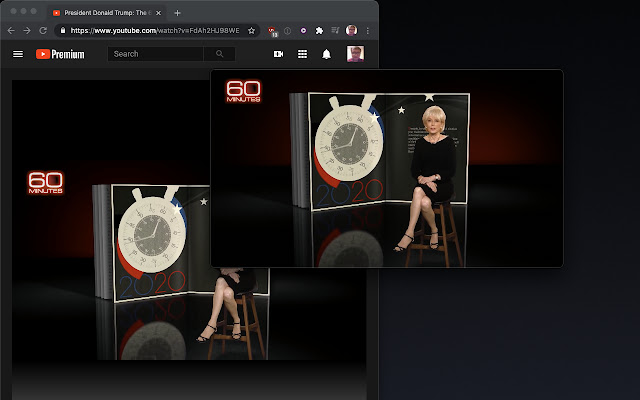The image size is (640, 400).
Task: Focus the YouTube Search field
Action: pos(156,54)
